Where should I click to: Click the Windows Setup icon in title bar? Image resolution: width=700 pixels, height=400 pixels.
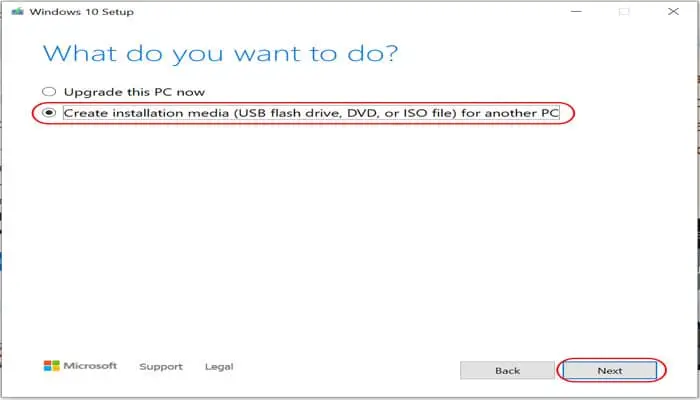pos(16,11)
